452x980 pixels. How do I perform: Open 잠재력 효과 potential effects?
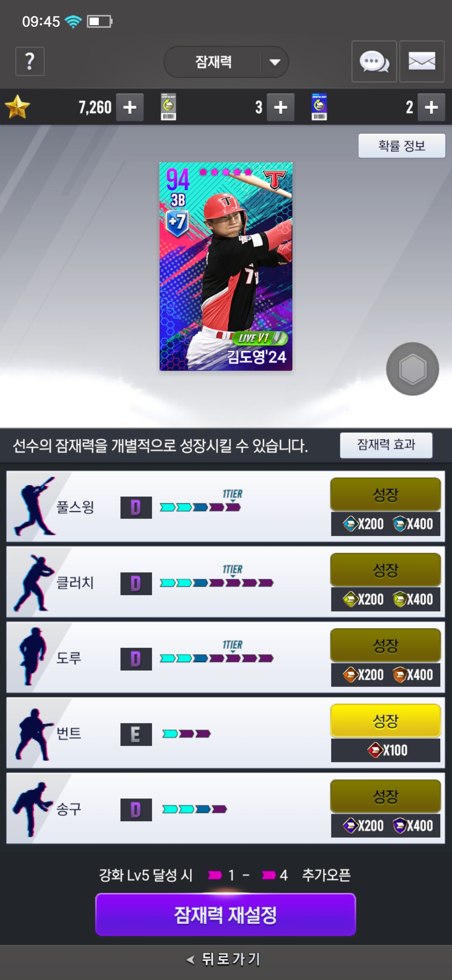click(386, 445)
